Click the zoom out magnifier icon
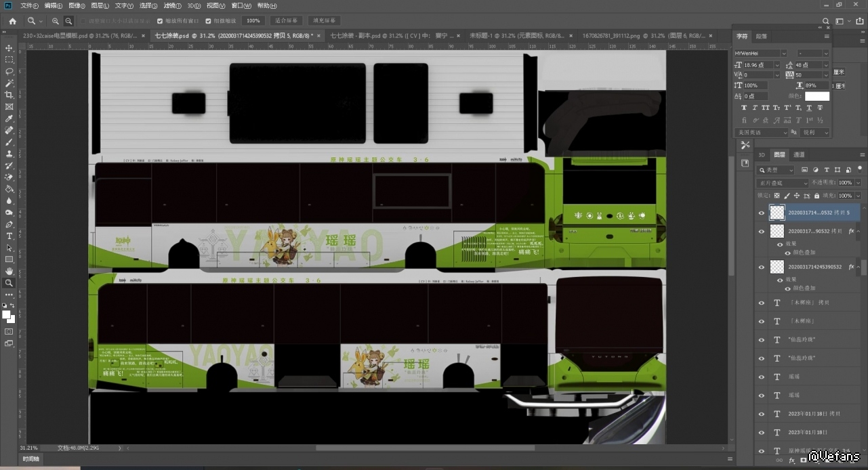The image size is (868, 470). coord(68,21)
